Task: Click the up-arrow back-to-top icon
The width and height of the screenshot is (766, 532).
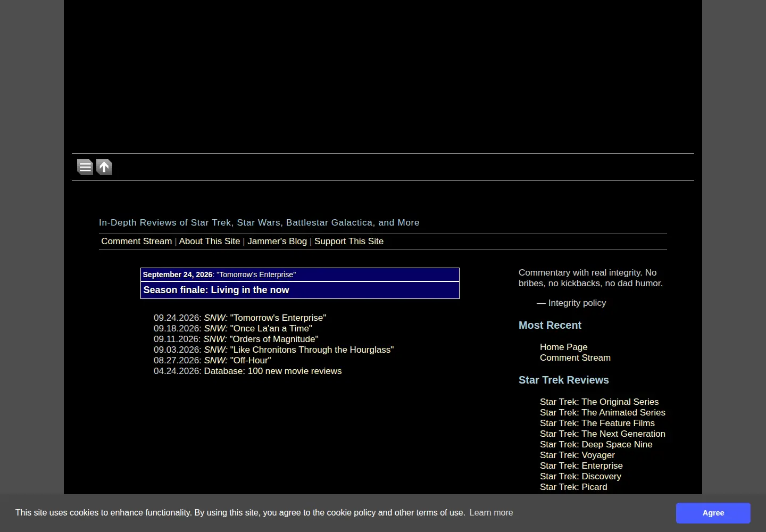Action: [x=104, y=167]
